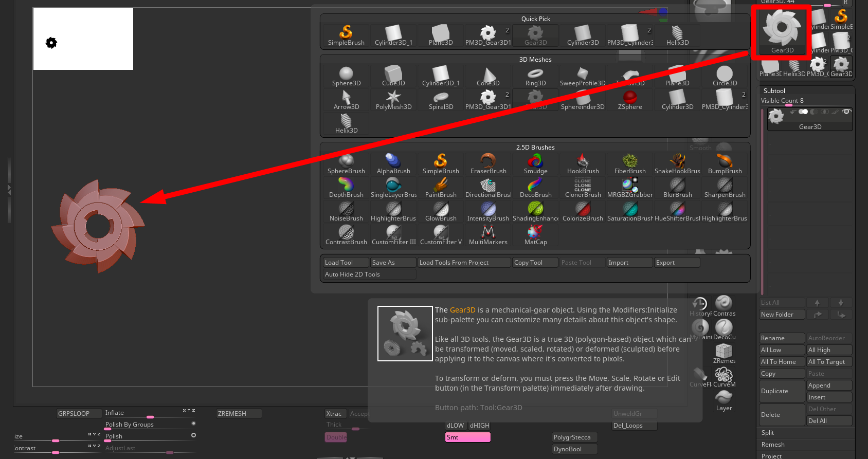Select the EraserBrush tool
The width and height of the screenshot is (868, 459).
[x=488, y=164]
